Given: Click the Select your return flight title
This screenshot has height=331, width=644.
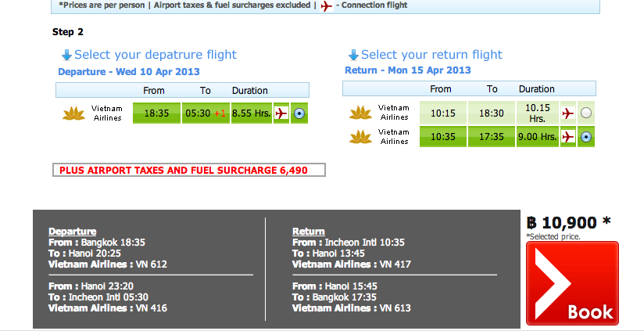Looking at the screenshot, I should pos(431,55).
